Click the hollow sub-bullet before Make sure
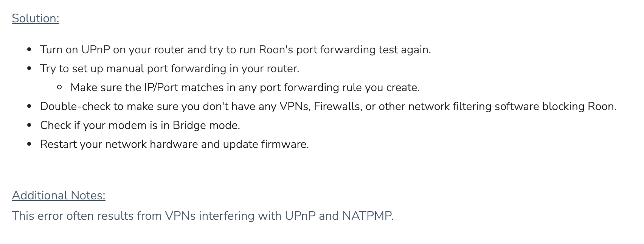Image resolution: width=644 pixels, height=244 pixels. click(x=59, y=87)
